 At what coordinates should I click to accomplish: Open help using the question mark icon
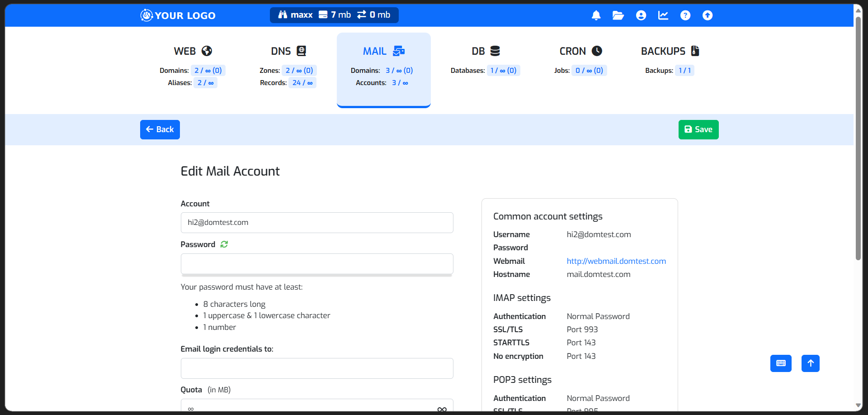[685, 15]
